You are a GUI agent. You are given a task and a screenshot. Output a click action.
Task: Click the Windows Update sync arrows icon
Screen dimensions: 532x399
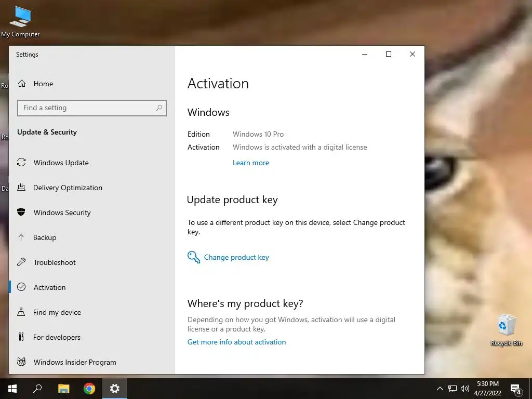click(21, 163)
